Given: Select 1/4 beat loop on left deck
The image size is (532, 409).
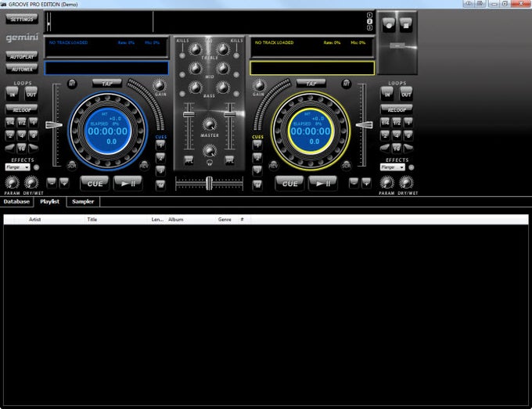Looking at the screenshot, I should pyautogui.click(x=10, y=122).
